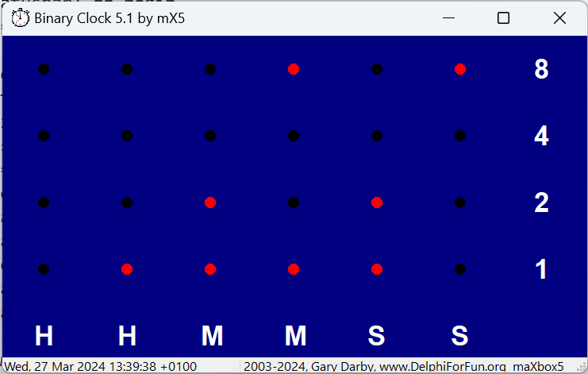Select the red row 8 dot in second M column
588x374 pixels.
pos(294,69)
